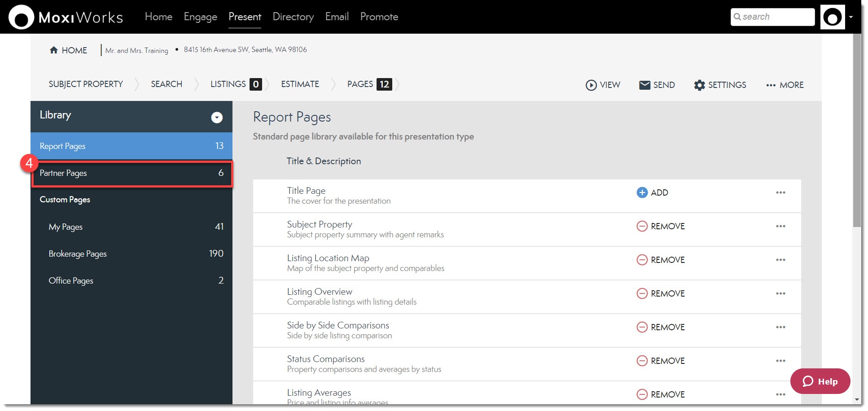Click the blue plus icon for Title Page
Image resolution: width=868 pixels, height=411 pixels.
click(642, 192)
